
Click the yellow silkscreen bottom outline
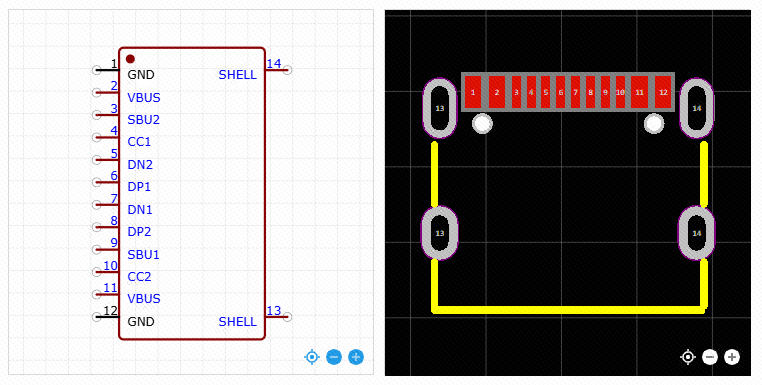(569, 310)
